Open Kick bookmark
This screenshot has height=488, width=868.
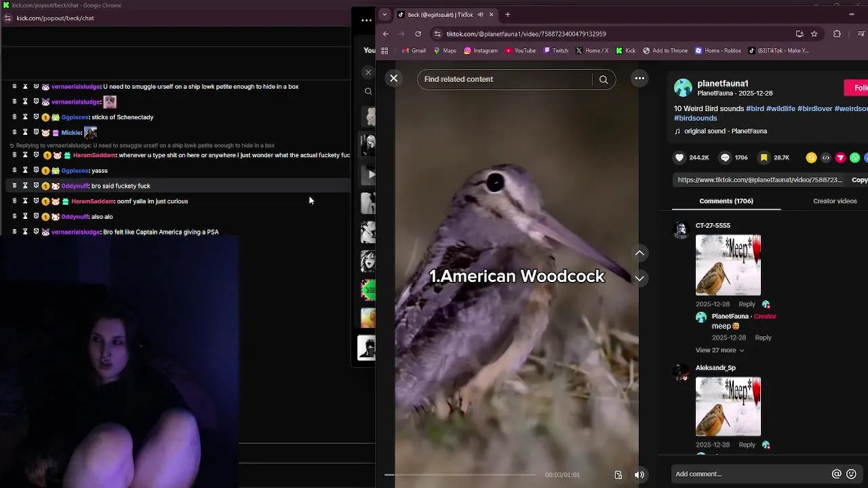625,50
